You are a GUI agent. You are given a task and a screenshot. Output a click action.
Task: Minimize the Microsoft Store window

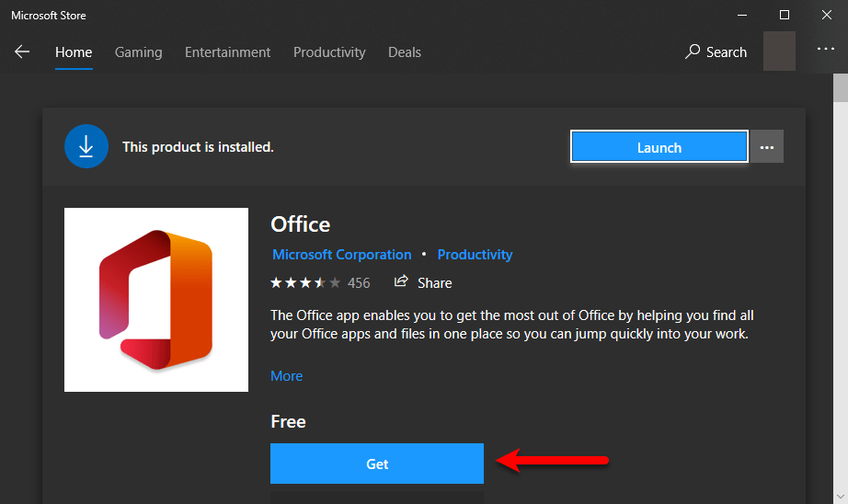click(742, 15)
